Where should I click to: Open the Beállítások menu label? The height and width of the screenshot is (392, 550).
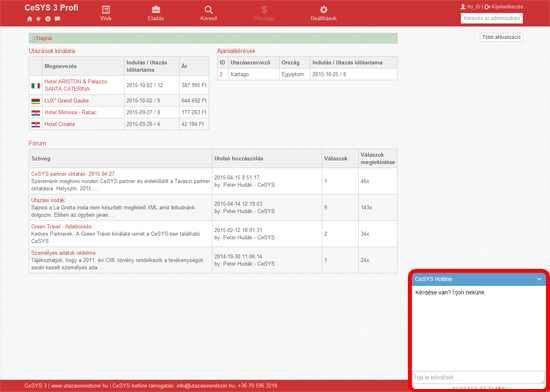[x=323, y=19]
